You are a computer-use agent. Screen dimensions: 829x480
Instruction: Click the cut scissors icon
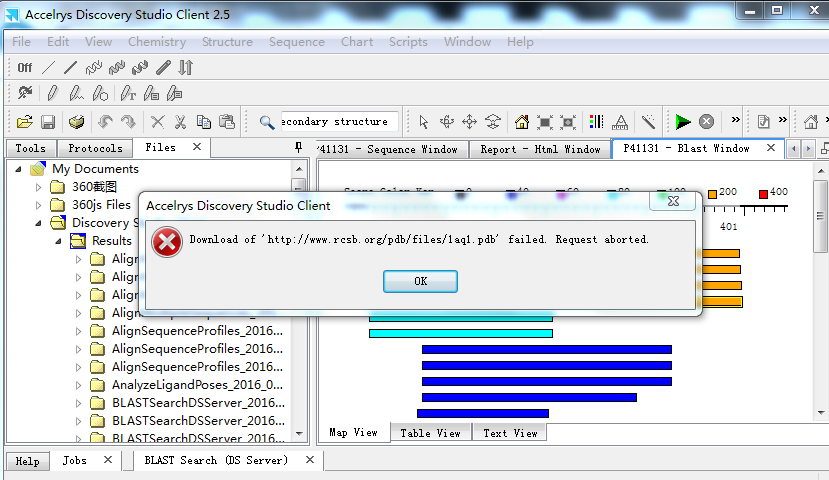coord(180,122)
